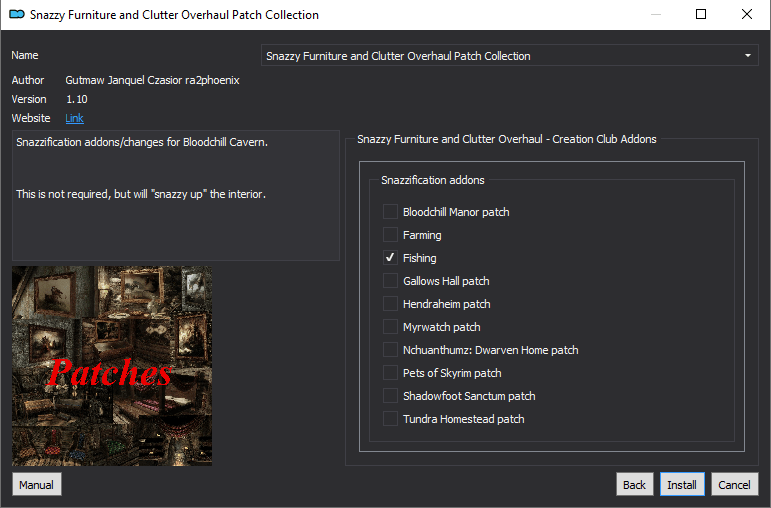Image resolution: width=771 pixels, height=508 pixels.
Task: Click the Mod Organizer title bar icon
Action: [x=17, y=14]
